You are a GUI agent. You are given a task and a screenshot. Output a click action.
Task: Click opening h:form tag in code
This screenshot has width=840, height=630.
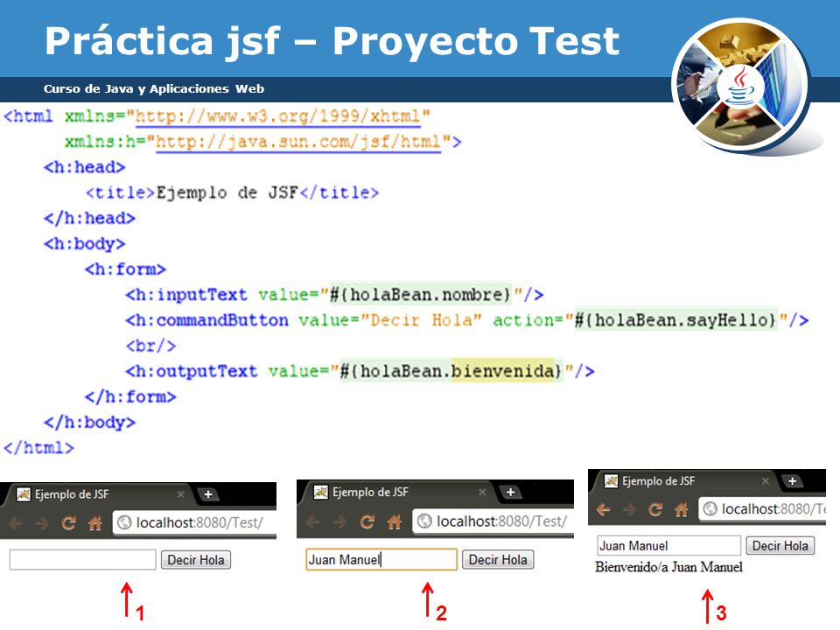[125, 269]
